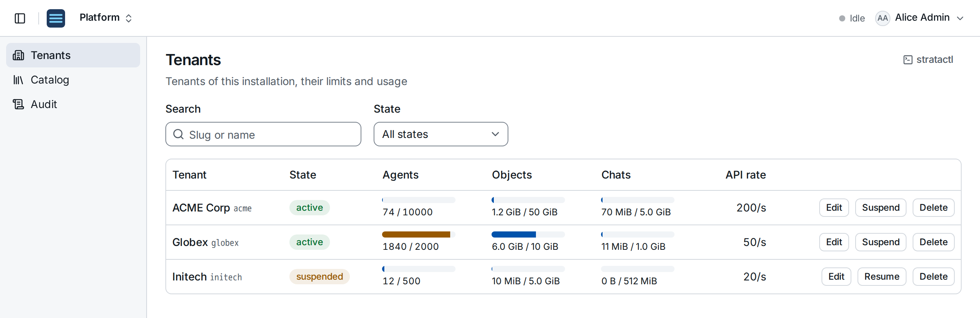980x318 pixels.
Task: Suspend the Globex tenant
Action: [880, 242]
